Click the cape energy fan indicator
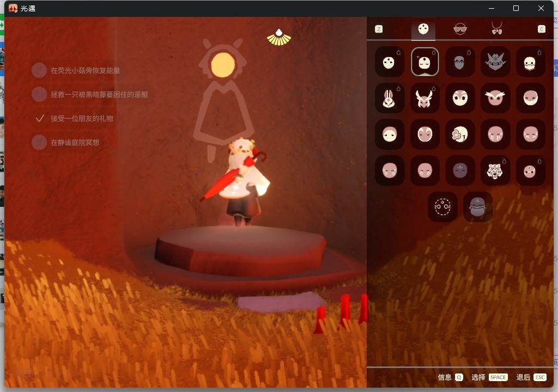This screenshot has width=558, height=392. (x=279, y=38)
